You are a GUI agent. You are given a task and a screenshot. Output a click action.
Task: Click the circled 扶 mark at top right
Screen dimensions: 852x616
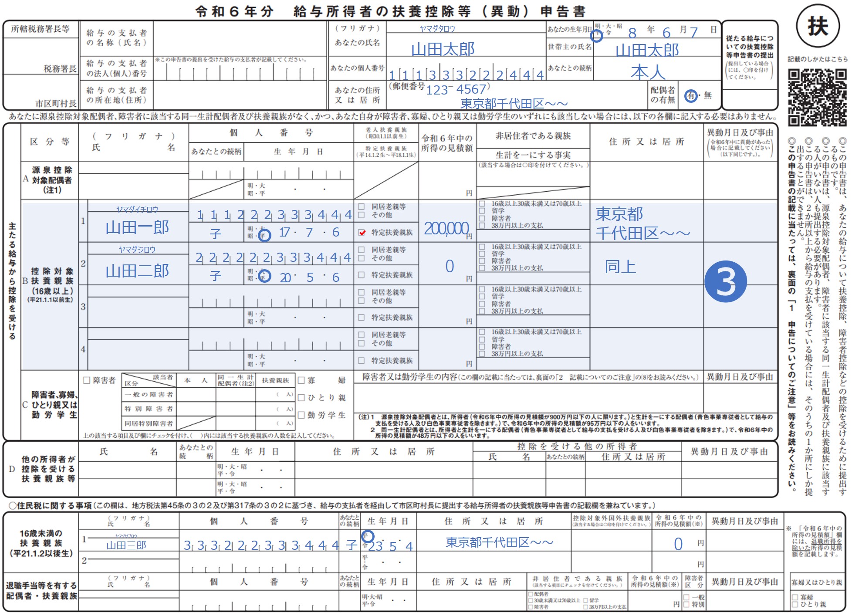pos(818,26)
